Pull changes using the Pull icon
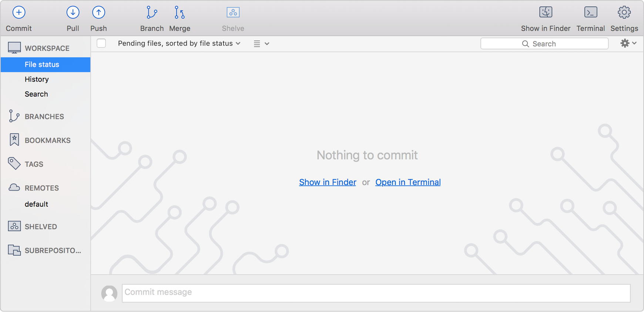The height and width of the screenshot is (312, 644). [73, 13]
